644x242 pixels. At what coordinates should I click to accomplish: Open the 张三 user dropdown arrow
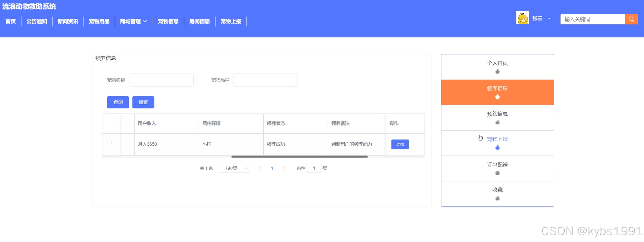[x=549, y=19]
